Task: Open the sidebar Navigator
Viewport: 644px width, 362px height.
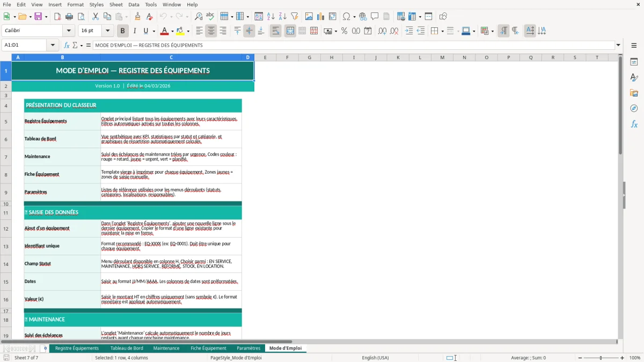Action: pyautogui.click(x=634, y=108)
